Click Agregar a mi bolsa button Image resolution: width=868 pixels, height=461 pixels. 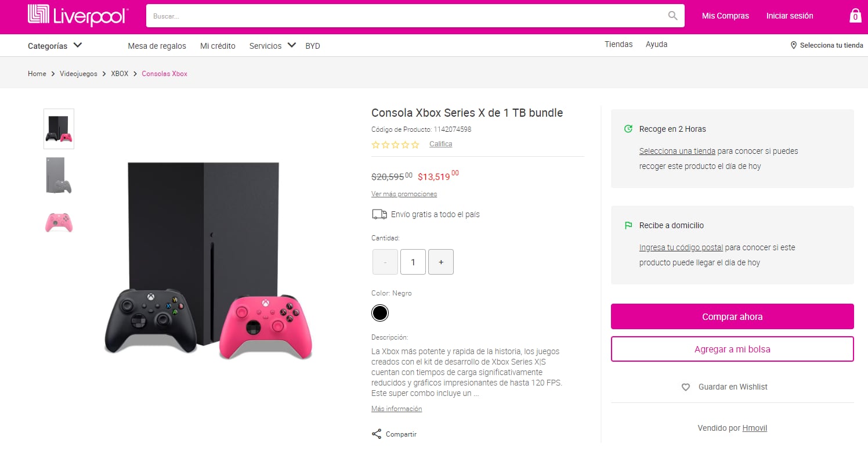click(x=732, y=349)
